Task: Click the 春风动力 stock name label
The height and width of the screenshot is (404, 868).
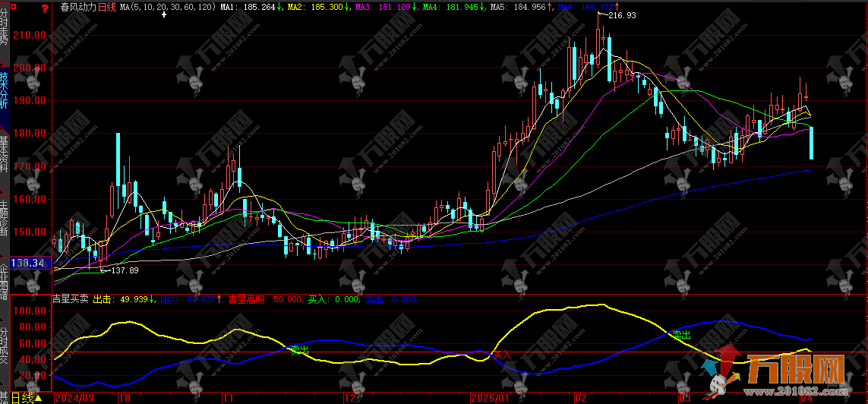Action: (x=78, y=8)
